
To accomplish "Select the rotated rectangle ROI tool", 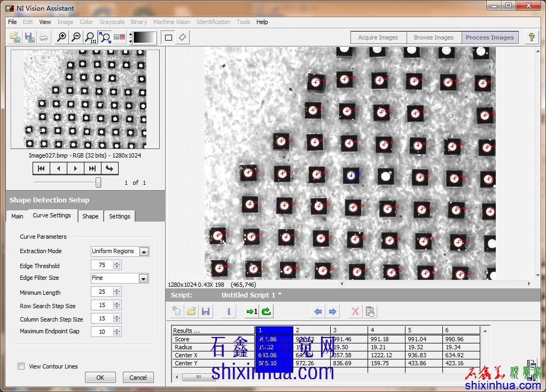I will (x=183, y=37).
